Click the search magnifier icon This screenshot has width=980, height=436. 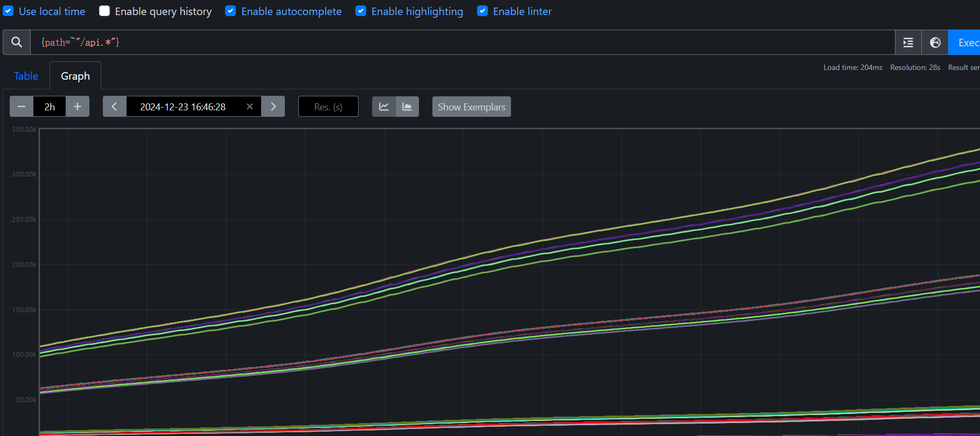click(x=17, y=43)
